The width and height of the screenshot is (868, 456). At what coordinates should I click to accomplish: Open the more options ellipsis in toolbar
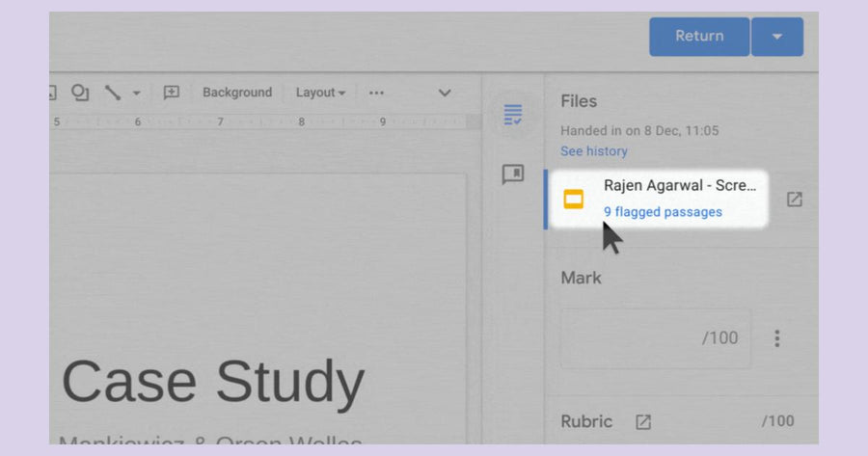coord(376,93)
